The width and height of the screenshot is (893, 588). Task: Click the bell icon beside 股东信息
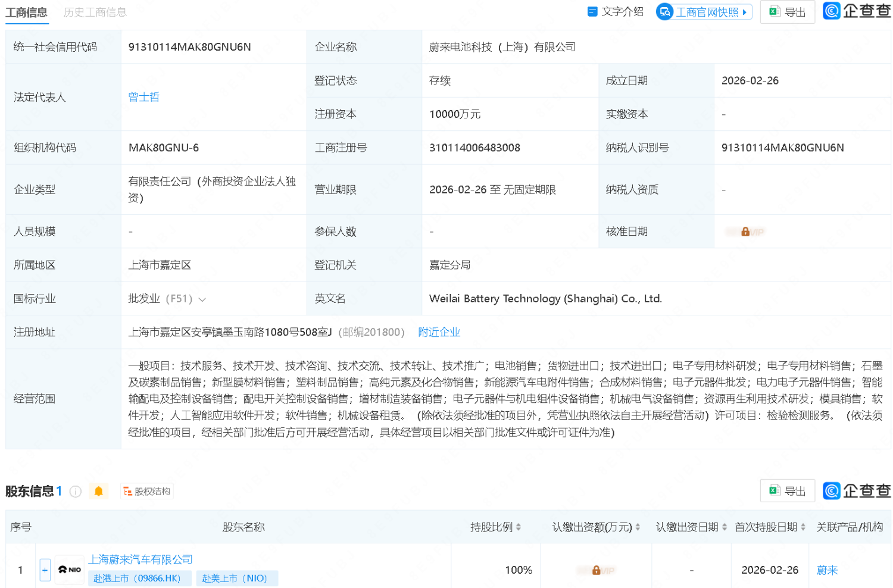99,491
